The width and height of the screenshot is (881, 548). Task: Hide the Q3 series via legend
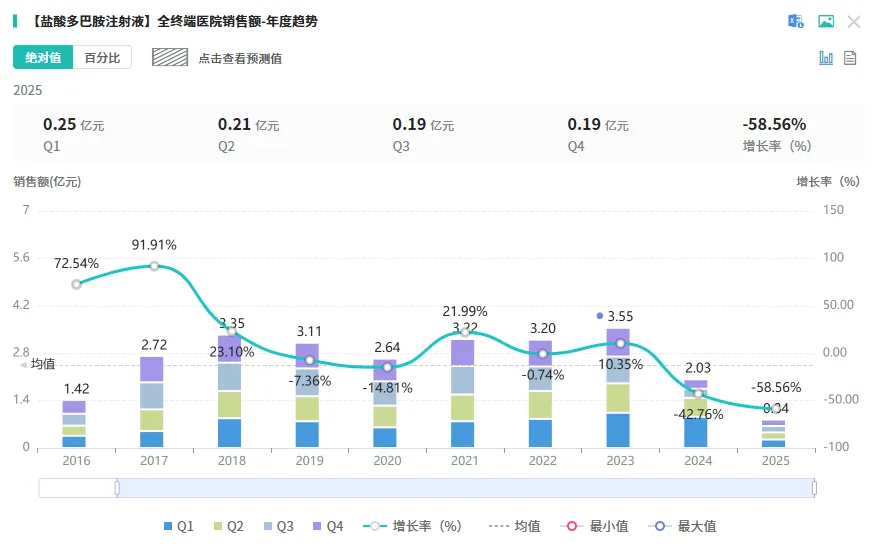[278, 526]
